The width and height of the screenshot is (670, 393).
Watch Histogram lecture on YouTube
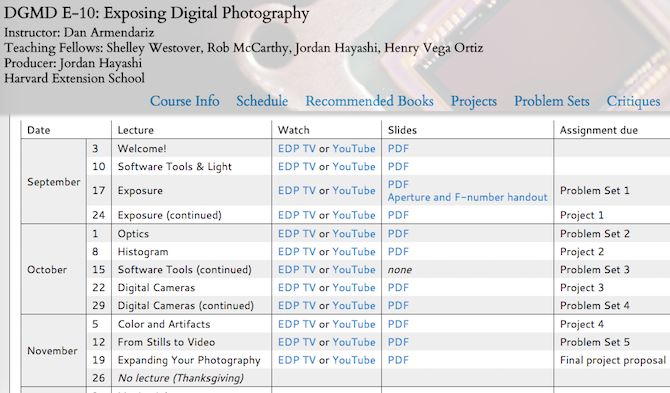pos(354,252)
